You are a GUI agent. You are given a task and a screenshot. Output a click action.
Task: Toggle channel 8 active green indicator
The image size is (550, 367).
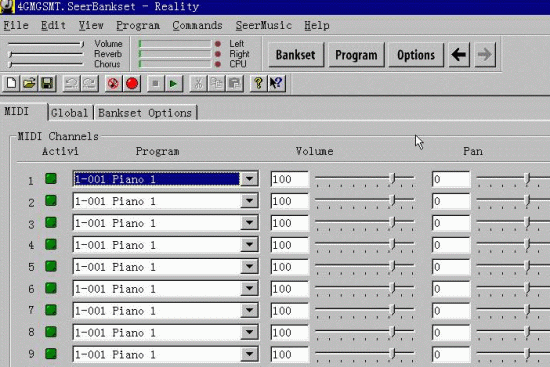(51, 332)
